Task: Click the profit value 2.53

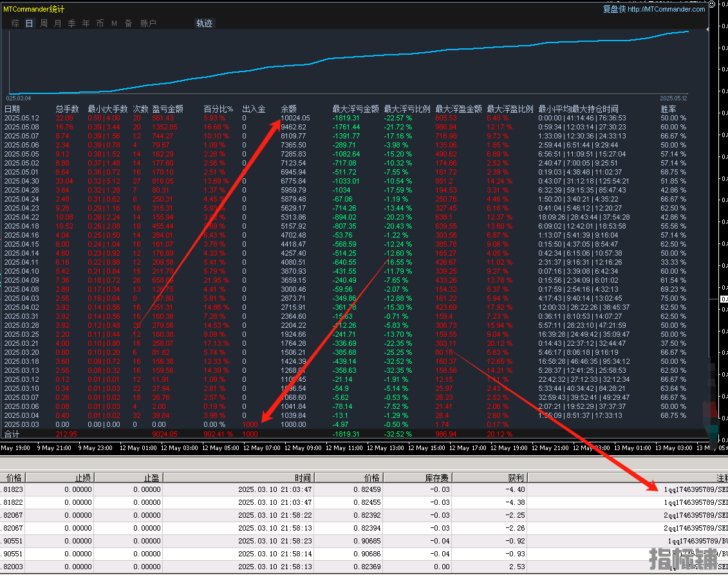Action: click(517, 567)
